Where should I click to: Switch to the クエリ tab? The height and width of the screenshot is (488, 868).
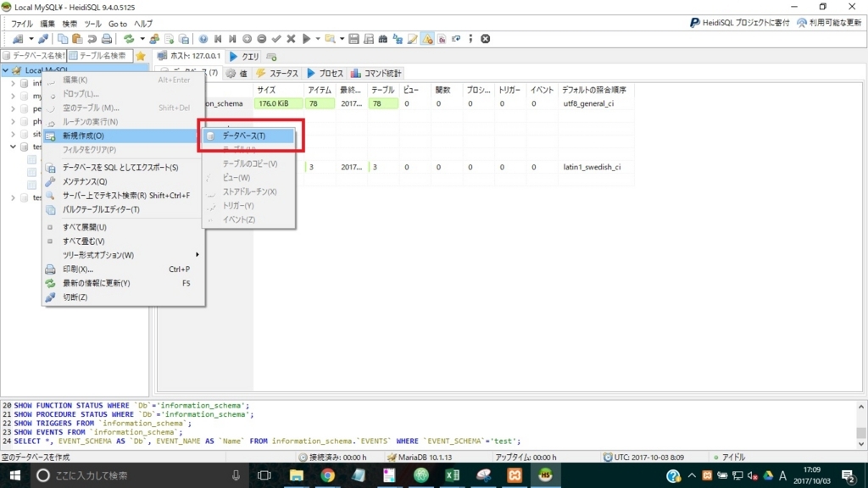coord(244,57)
